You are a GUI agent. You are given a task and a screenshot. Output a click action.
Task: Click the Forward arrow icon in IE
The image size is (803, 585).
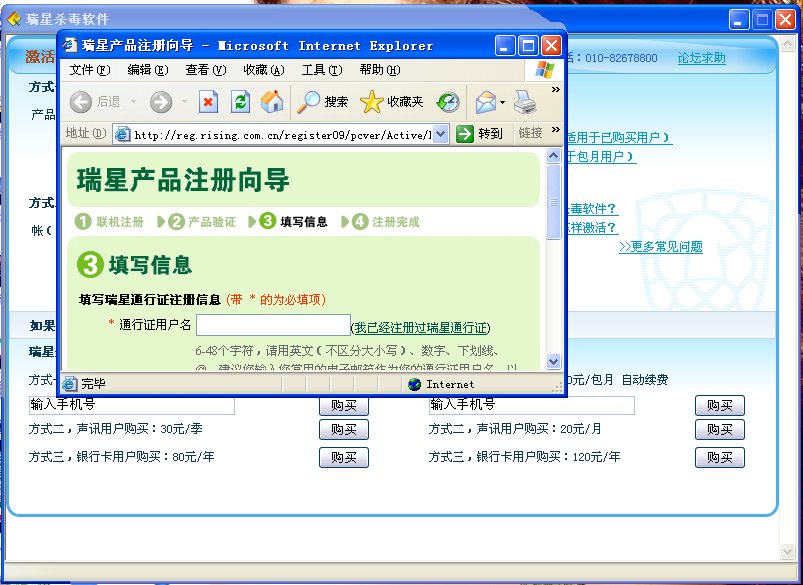coord(161,102)
